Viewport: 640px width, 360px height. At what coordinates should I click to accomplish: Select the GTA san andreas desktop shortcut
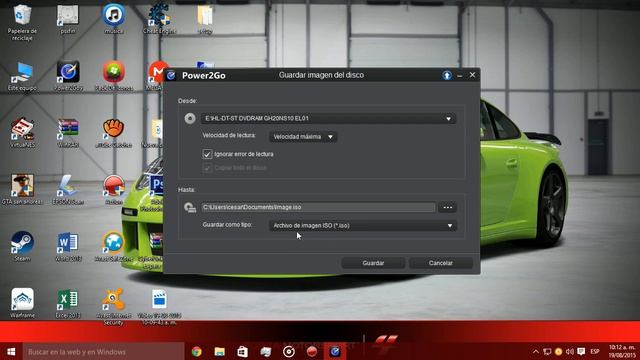tap(22, 190)
